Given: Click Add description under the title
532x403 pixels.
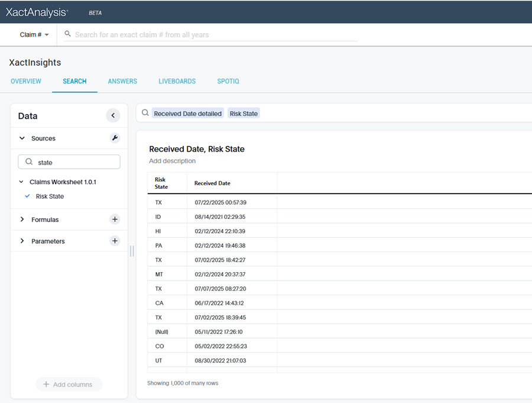Looking at the screenshot, I should click(172, 161).
